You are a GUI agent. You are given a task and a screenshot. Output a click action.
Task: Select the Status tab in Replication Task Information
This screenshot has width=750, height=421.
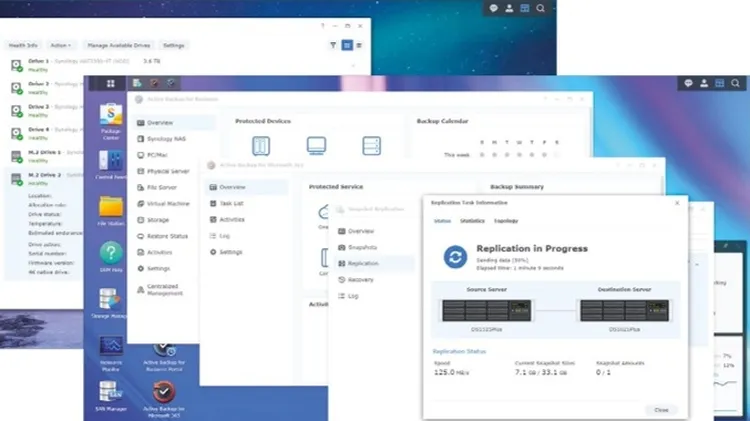pos(442,221)
